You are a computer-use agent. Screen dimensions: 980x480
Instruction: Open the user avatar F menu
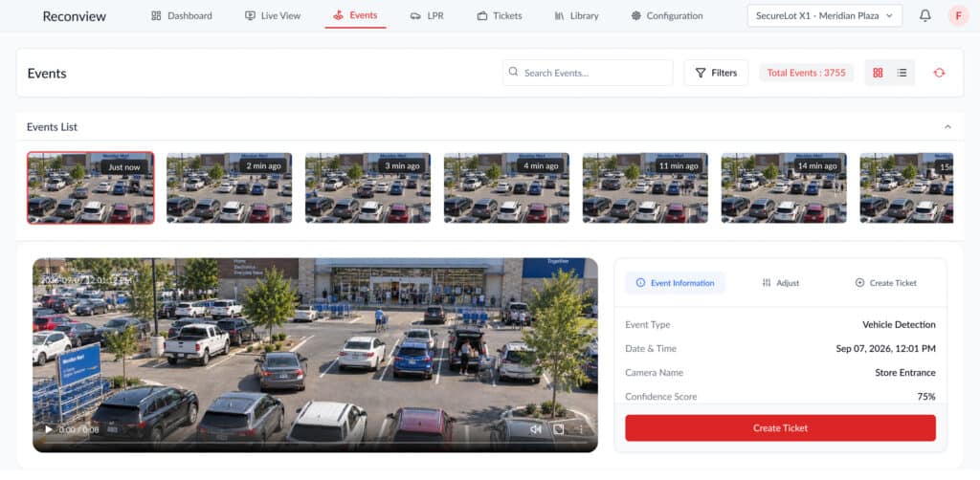958,15
